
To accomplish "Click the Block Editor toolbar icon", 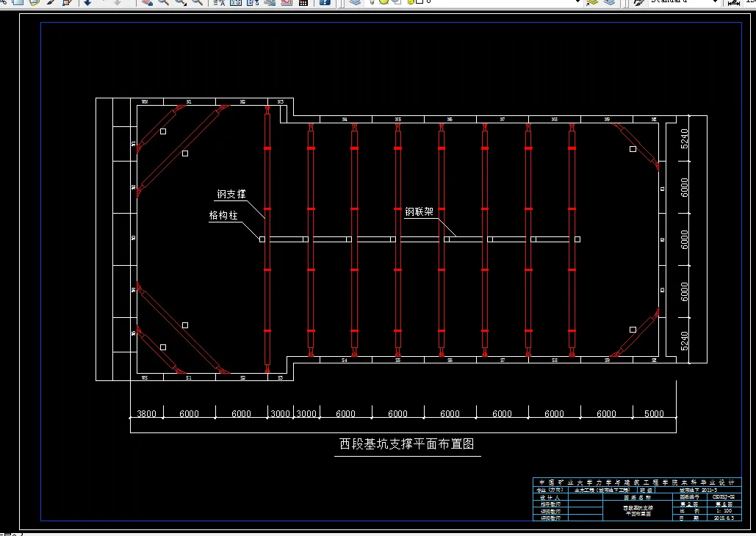I will point(68,2).
